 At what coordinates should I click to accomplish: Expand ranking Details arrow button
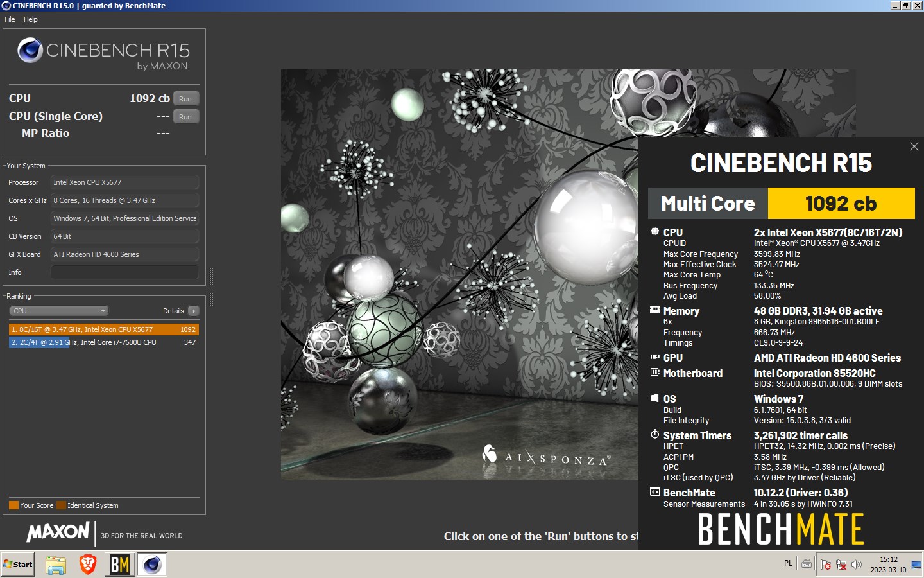click(x=194, y=311)
